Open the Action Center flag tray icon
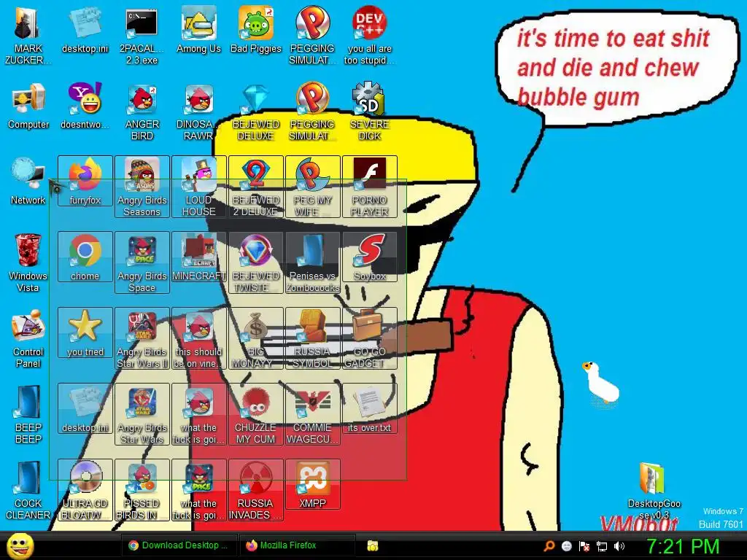The width and height of the screenshot is (747, 560). coord(584,546)
